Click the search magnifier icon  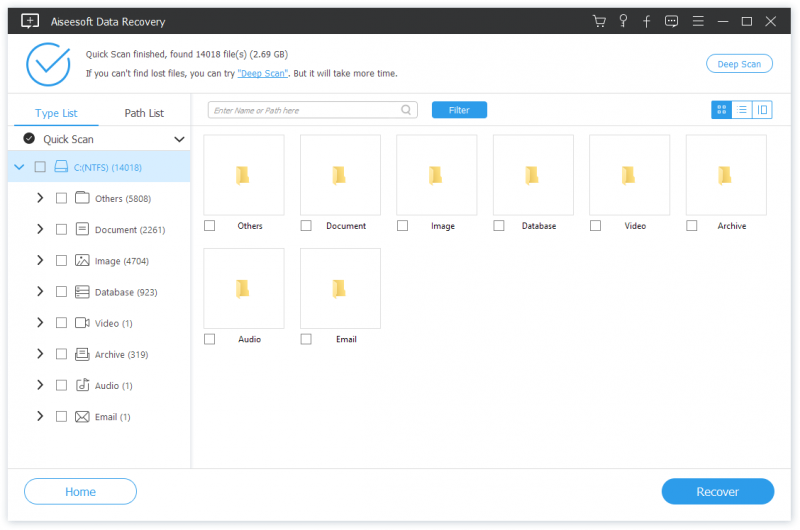406,110
